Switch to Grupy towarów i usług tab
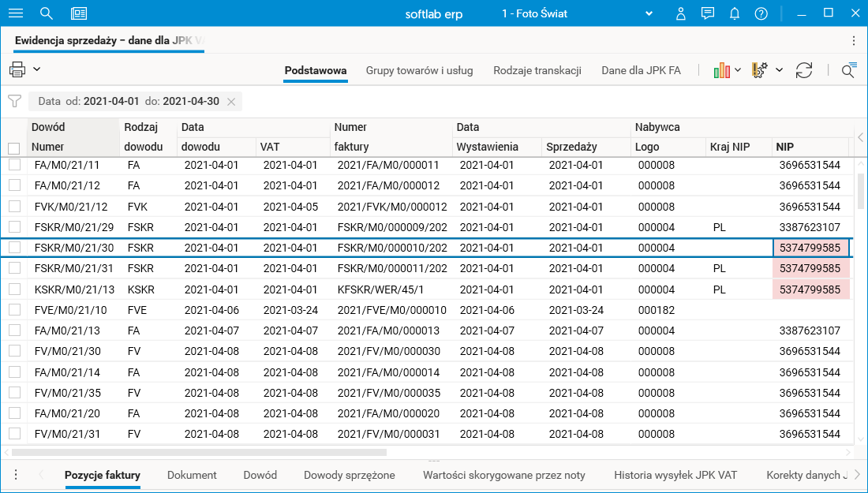Image resolution: width=868 pixels, height=493 pixels. (x=419, y=70)
